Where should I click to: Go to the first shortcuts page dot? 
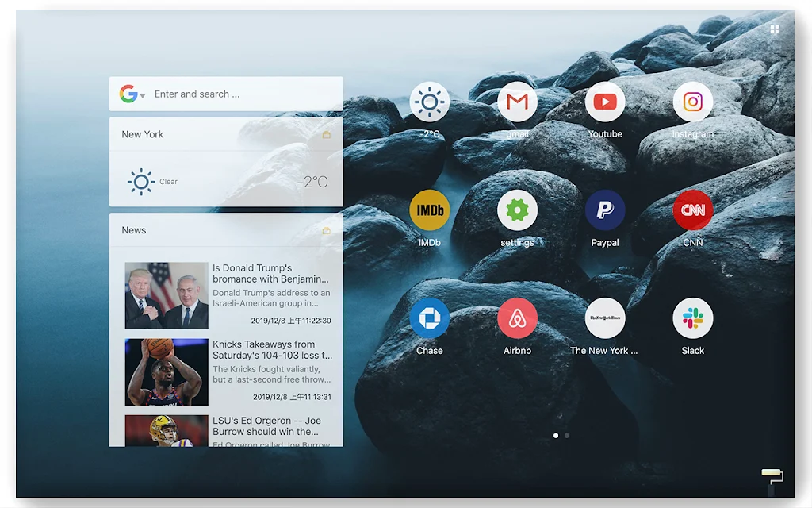(556, 436)
